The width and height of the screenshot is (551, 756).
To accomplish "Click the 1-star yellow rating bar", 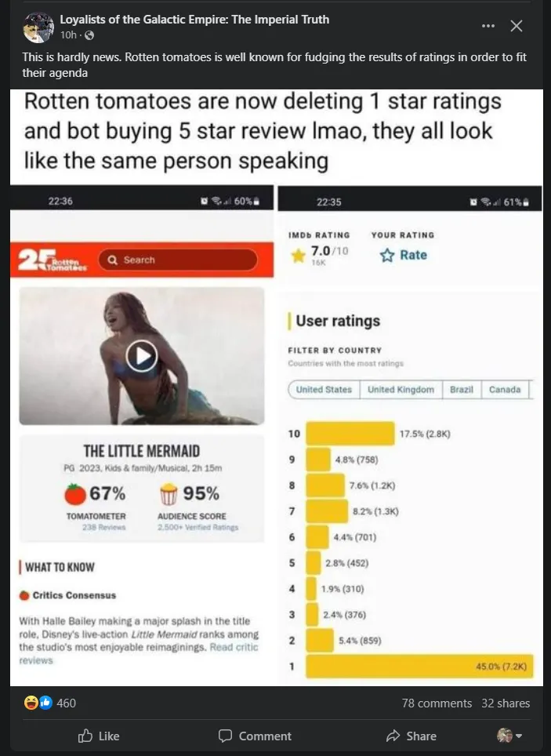I will (x=419, y=667).
